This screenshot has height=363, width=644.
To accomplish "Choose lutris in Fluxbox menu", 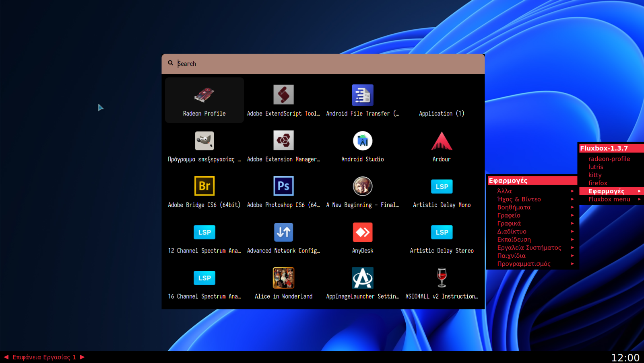I will click(x=611, y=167).
